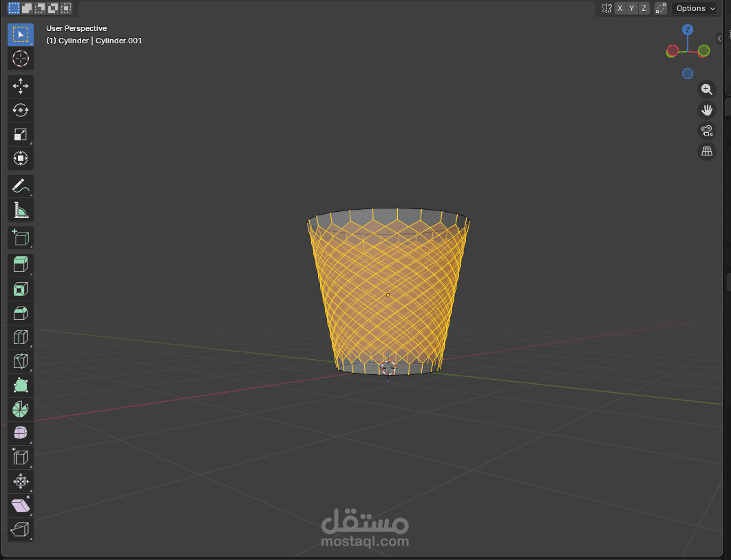Select the Knife tool
Screen dimensions: 731x560
click(x=21, y=362)
